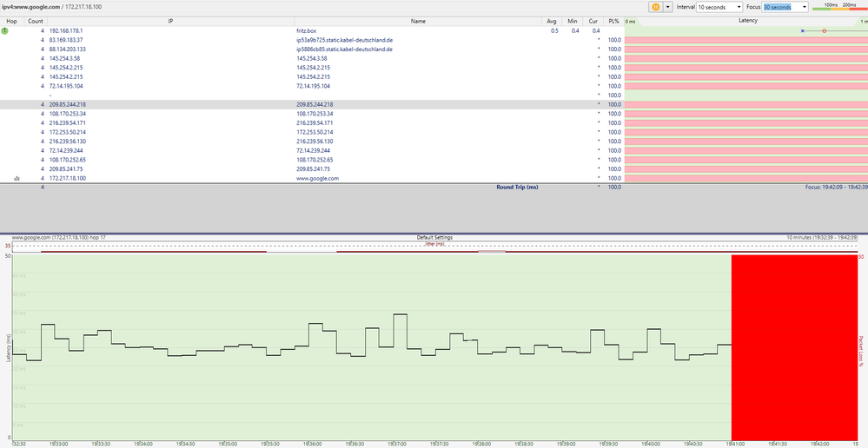Sort by the Hop column header
The width and height of the screenshot is (868, 448).
(11, 19)
